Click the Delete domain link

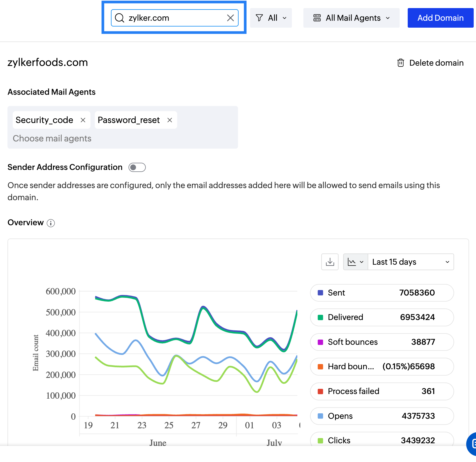point(436,63)
